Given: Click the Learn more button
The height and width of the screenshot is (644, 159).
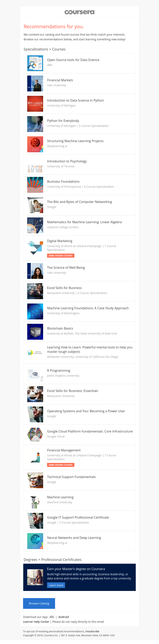Looking at the screenshot, I should [56, 585].
